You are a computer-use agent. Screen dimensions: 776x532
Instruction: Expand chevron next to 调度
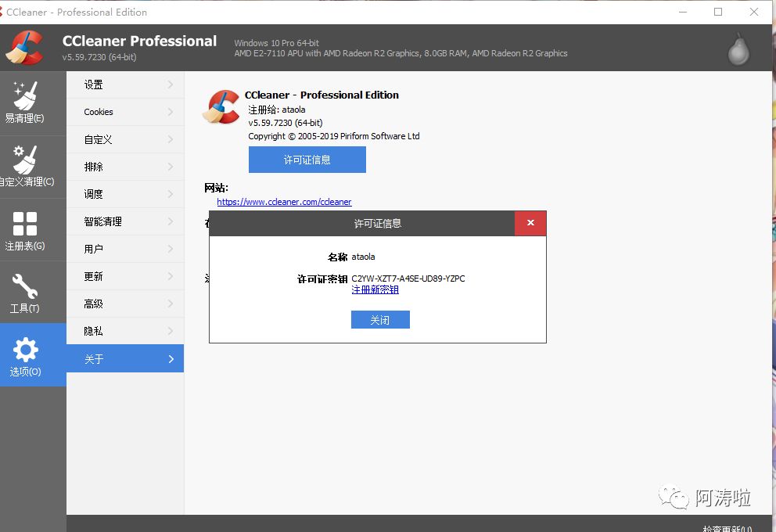[x=171, y=194]
